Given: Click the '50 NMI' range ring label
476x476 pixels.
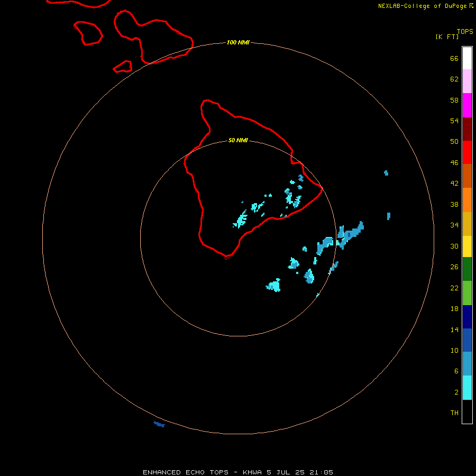Looking at the screenshot, I should [238, 140].
